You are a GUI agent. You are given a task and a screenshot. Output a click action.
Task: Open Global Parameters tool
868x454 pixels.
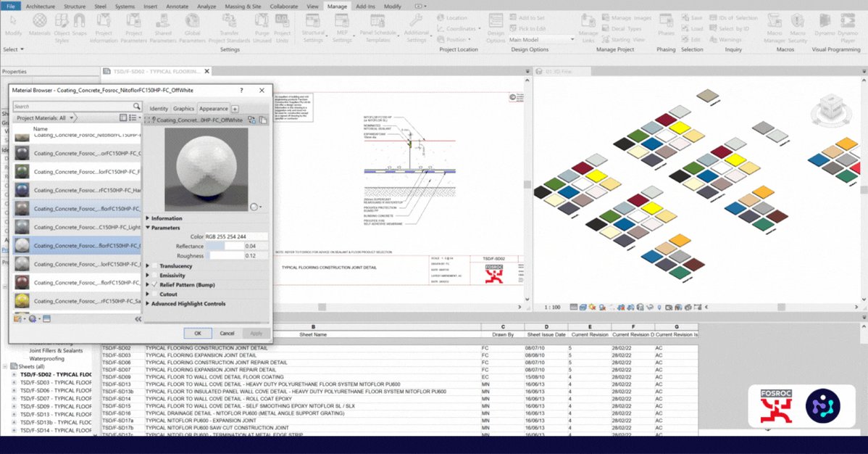(x=192, y=28)
